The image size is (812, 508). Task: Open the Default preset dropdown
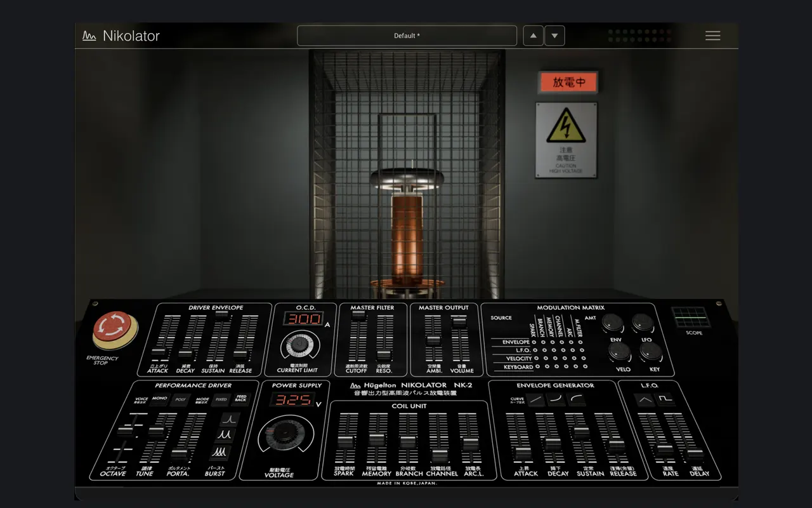point(407,36)
